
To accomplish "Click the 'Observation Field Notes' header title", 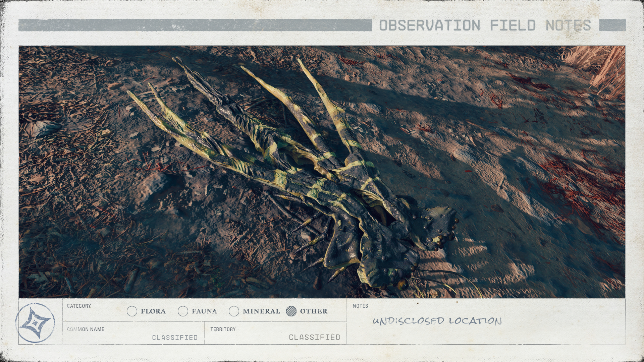I will pyautogui.click(x=485, y=25).
